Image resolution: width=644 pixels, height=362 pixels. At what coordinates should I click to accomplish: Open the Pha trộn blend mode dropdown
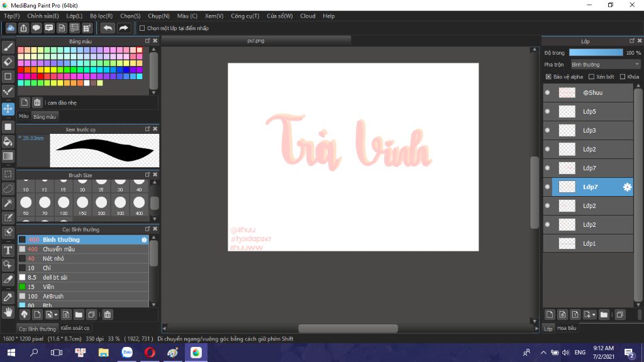606,65
